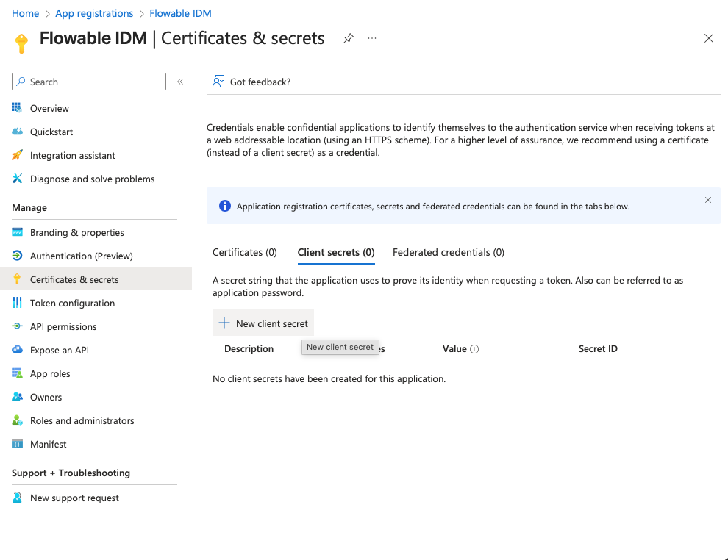
Task: Close the Certificates & secrets blade
Action: click(709, 38)
